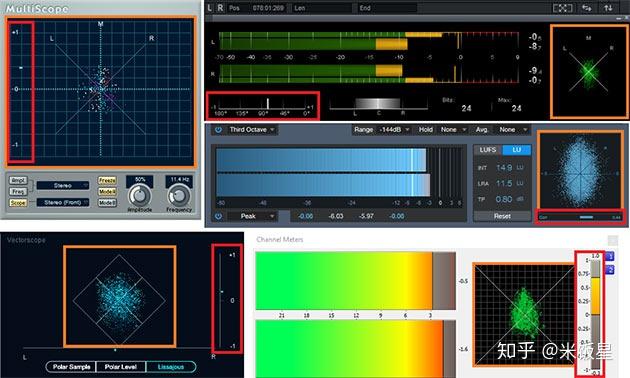Image resolution: width=630 pixels, height=378 pixels.
Task: Click the upper Channel Meters level bar
Action: [x=356, y=281]
